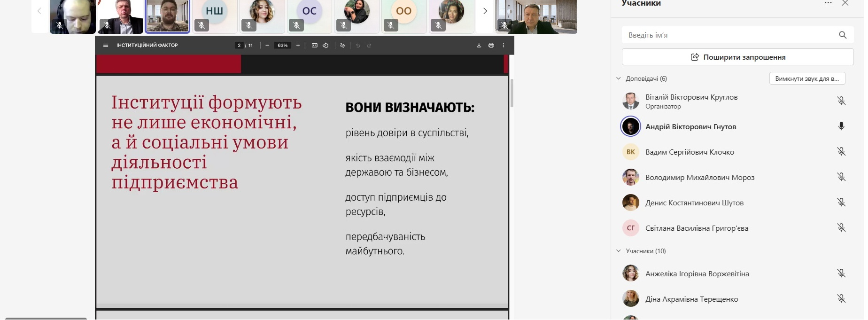Select the НШ participant tile
This screenshot has height=320, width=868.
215,16
